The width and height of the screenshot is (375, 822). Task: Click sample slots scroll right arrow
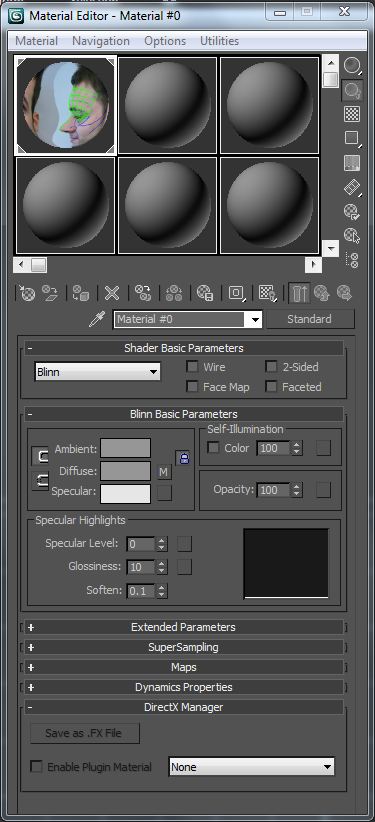pos(314,265)
